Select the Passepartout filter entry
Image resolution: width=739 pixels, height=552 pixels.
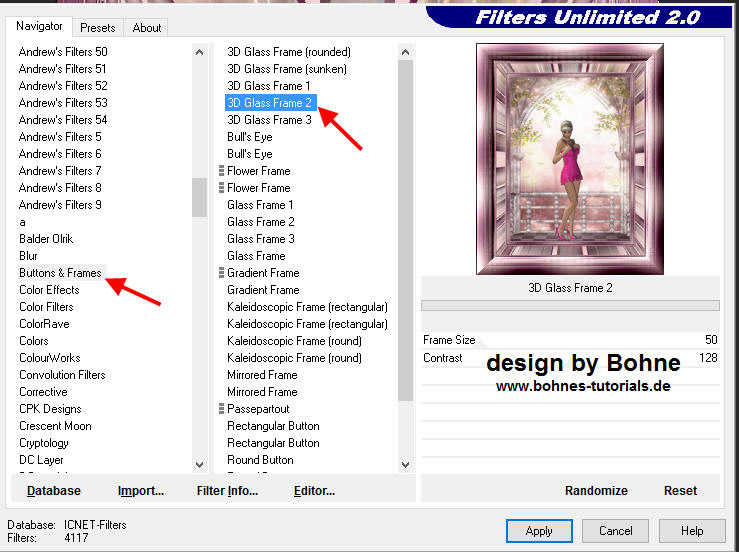coord(258,409)
